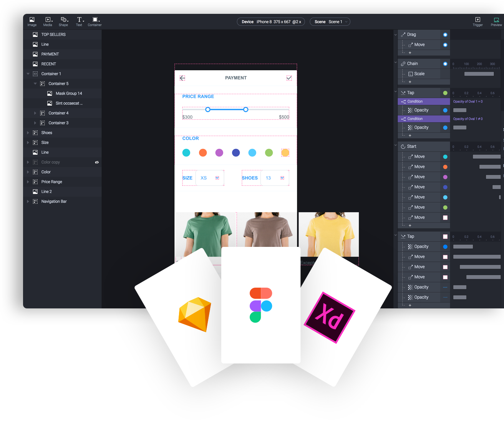Screen dimensions: 504x423
Task: Expand Container 4 layer
Action: click(35, 113)
